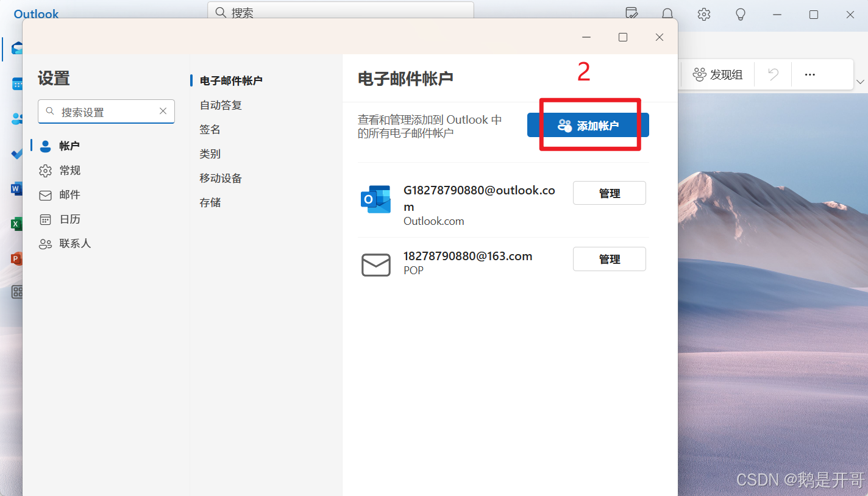Click the undo arrow in the toolbar
Viewport: 868px width, 496px height.
tap(773, 74)
